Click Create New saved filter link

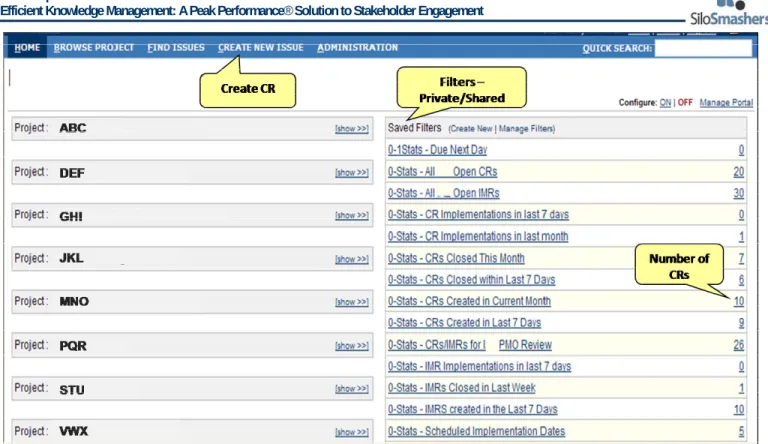pos(471,128)
